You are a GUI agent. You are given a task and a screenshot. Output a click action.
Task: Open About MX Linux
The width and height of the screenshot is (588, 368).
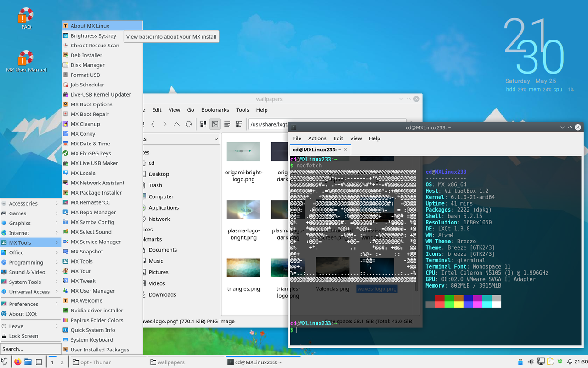[102, 26]
